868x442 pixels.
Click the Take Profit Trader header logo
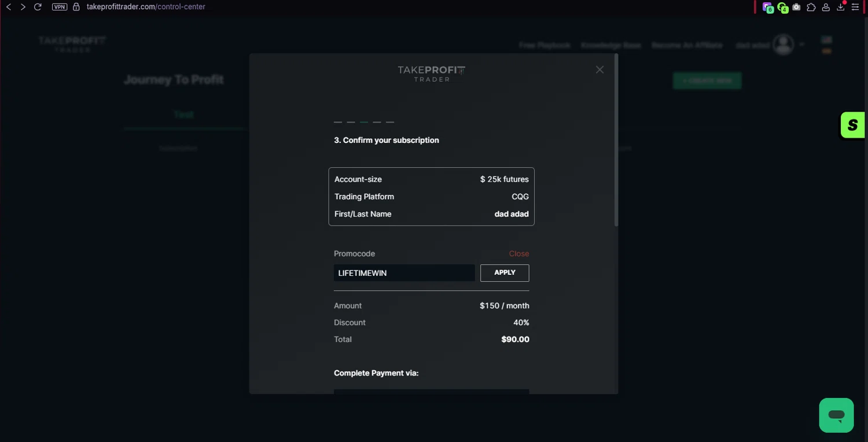point(72,44)
